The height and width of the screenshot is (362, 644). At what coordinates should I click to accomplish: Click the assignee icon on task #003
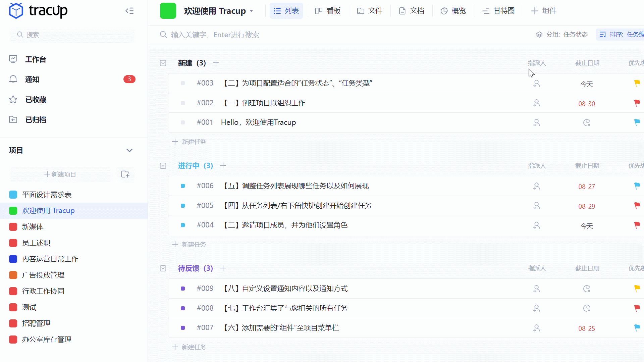pos(536,83)
